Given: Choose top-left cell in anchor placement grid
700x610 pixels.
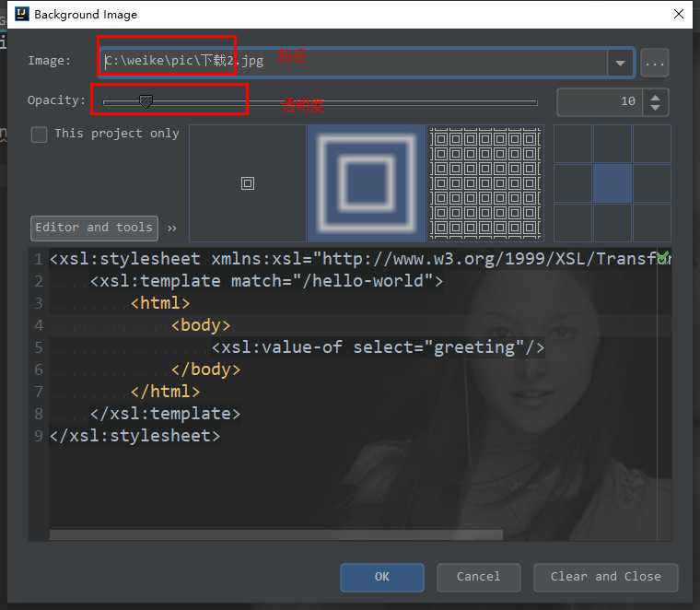Looking at the screenshot, I should [x=573, y=145].
